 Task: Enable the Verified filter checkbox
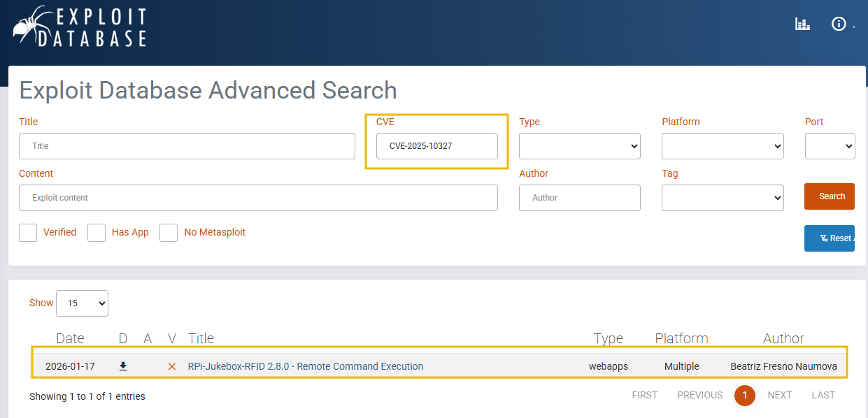[x=27, y=232]
